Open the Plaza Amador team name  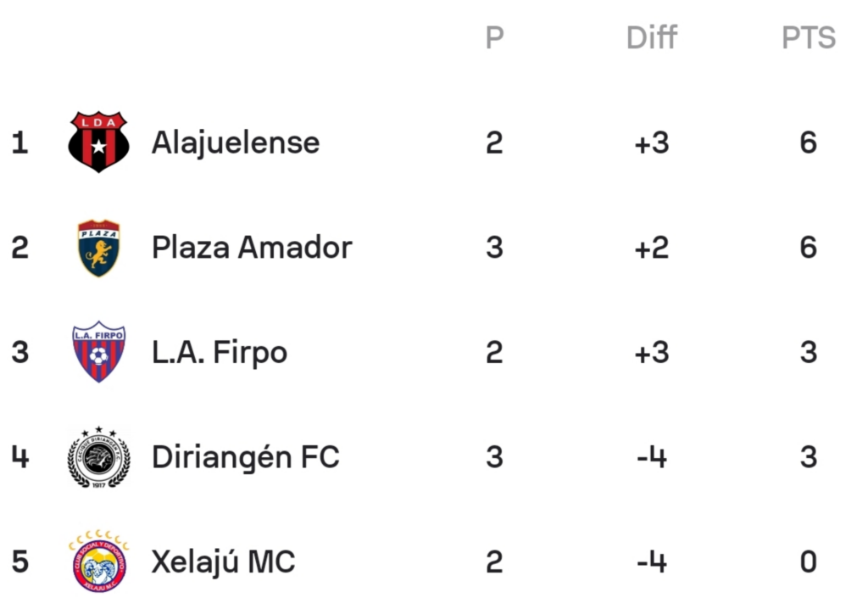click(x=252, y=247)
